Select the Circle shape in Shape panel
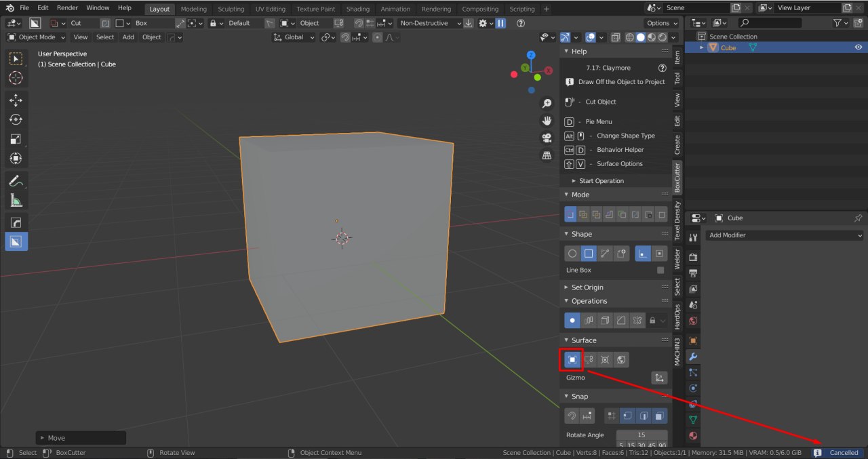This screenshot has width=868, height=459. tap(572, 254)
